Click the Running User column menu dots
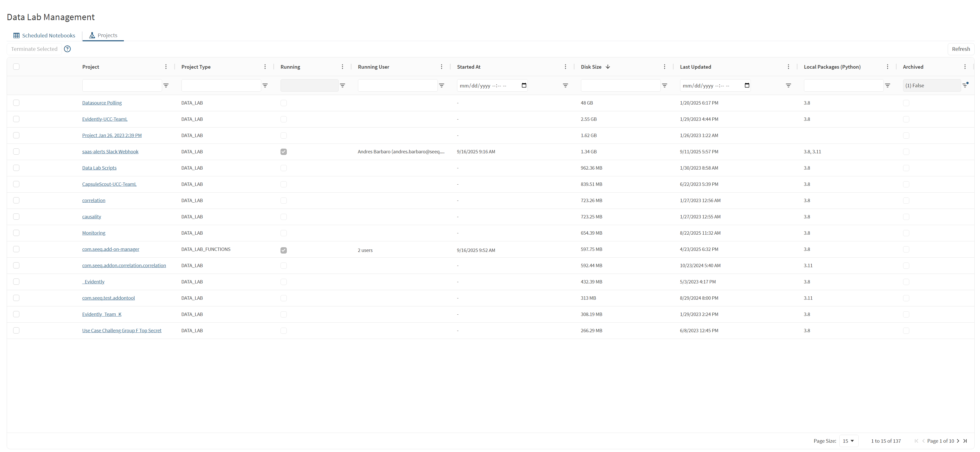The height and width of the screenshot is (452, 980). coord(441,67)
